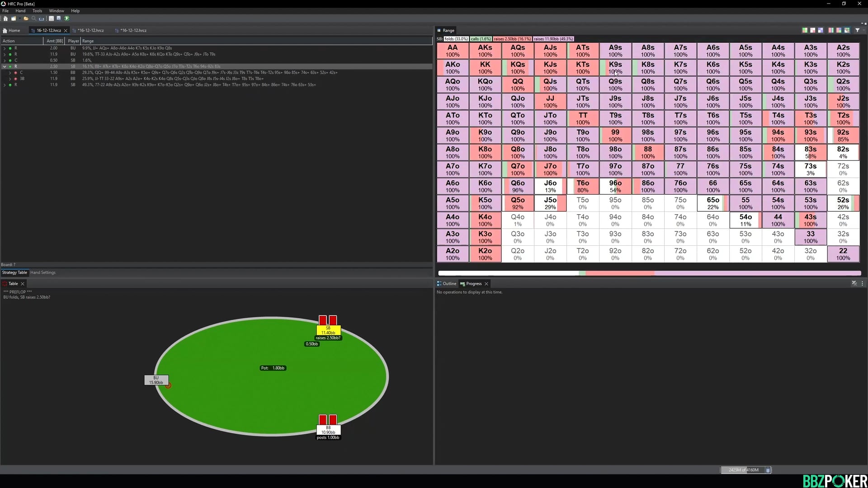868x488 pixels.
Task: Click the AA 100% range cell
Action: [453, 51]
